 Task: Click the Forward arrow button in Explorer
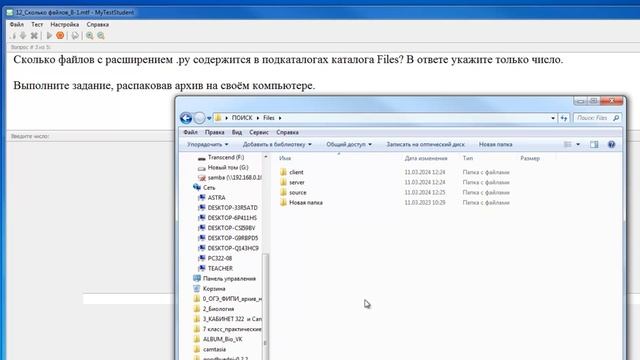[x=199, y=118]
